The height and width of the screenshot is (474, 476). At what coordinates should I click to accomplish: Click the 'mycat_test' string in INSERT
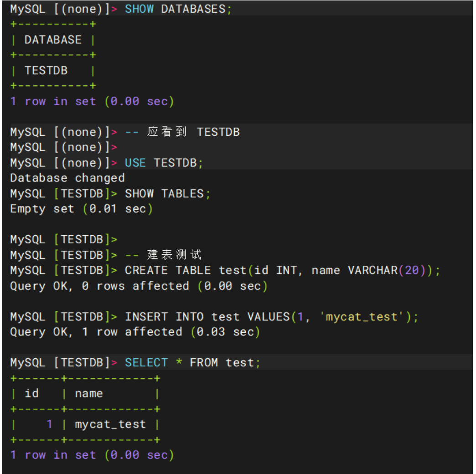point(362,317)
